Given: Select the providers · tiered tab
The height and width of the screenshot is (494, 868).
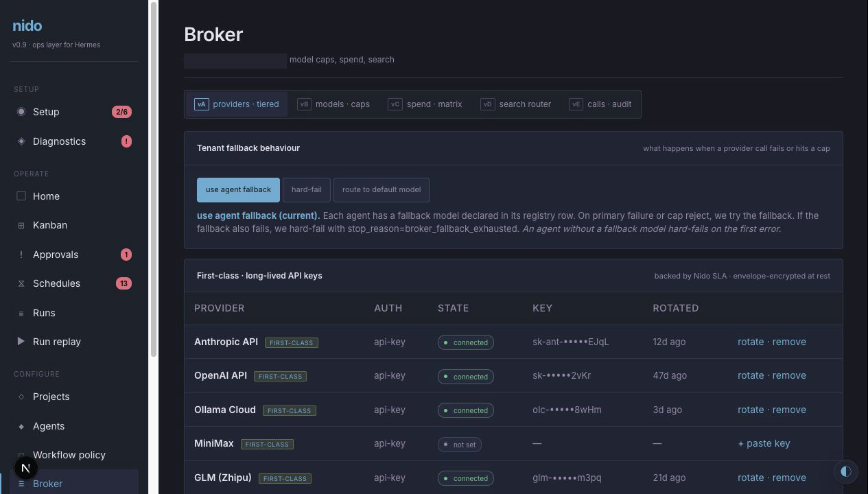Looking at the screenshot, I should (237, 104).
